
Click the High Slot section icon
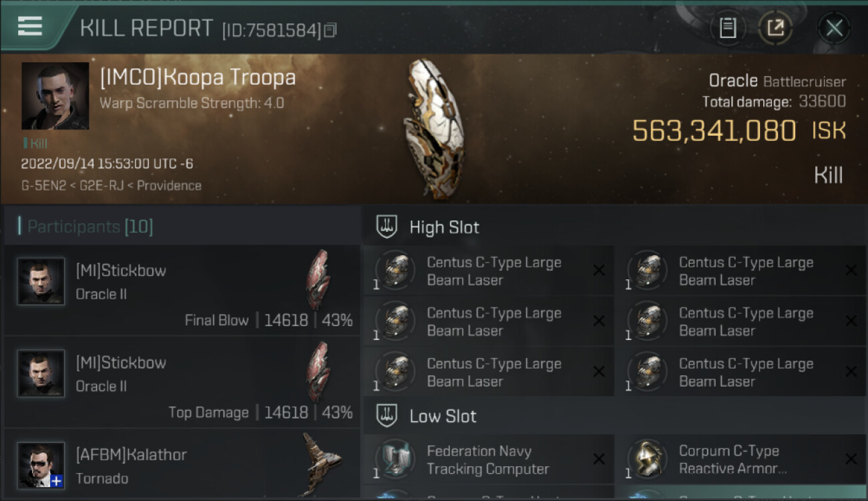click(387, 226)
